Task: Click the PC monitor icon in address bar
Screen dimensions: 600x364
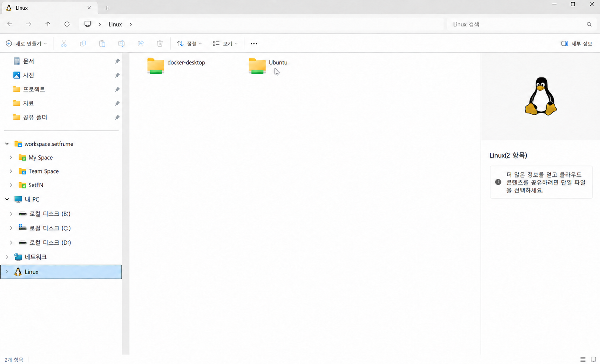Action: pos(88,24)
